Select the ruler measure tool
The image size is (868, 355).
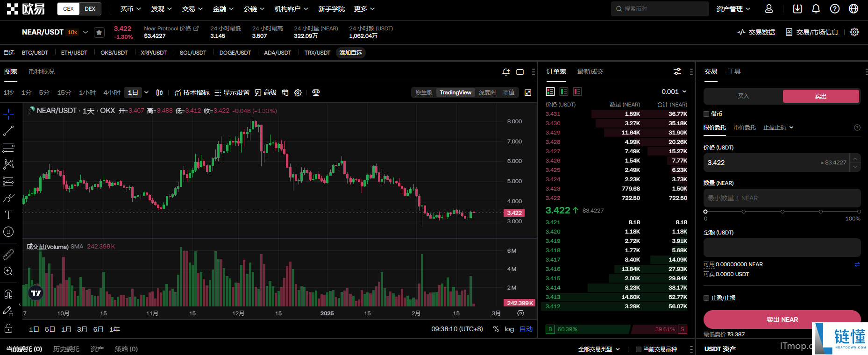8,255
